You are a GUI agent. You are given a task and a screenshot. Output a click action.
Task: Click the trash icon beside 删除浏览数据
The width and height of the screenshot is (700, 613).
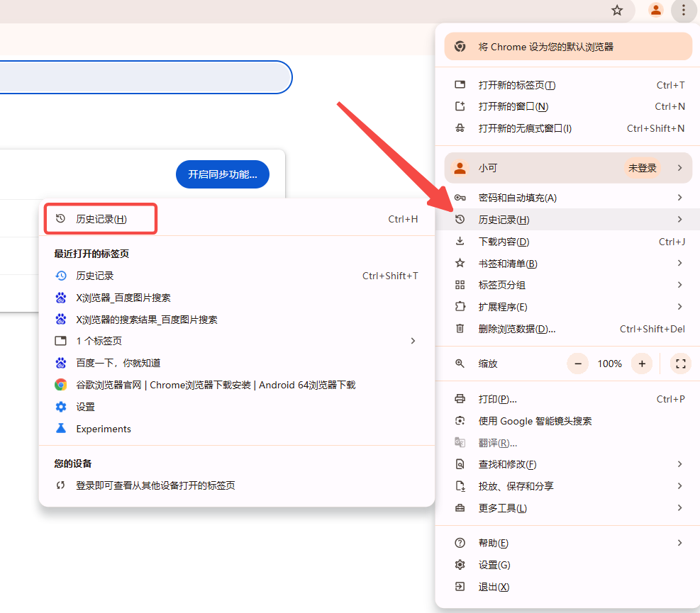(460, 329)
